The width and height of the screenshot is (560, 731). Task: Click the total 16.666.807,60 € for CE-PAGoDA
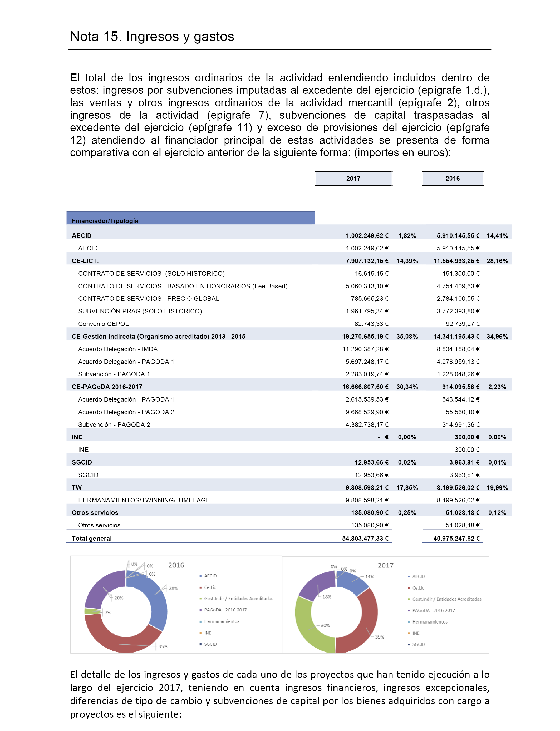coord(365,387)
